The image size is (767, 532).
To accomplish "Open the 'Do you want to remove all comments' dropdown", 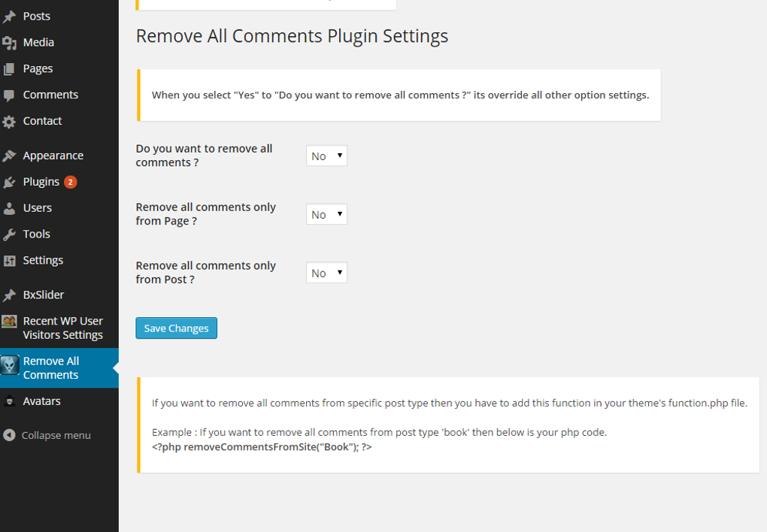I will [x=326, y=156].
